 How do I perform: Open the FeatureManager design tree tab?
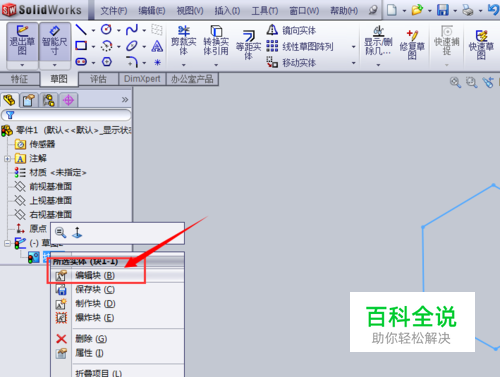pyautogui.click(x=9, y=100)
